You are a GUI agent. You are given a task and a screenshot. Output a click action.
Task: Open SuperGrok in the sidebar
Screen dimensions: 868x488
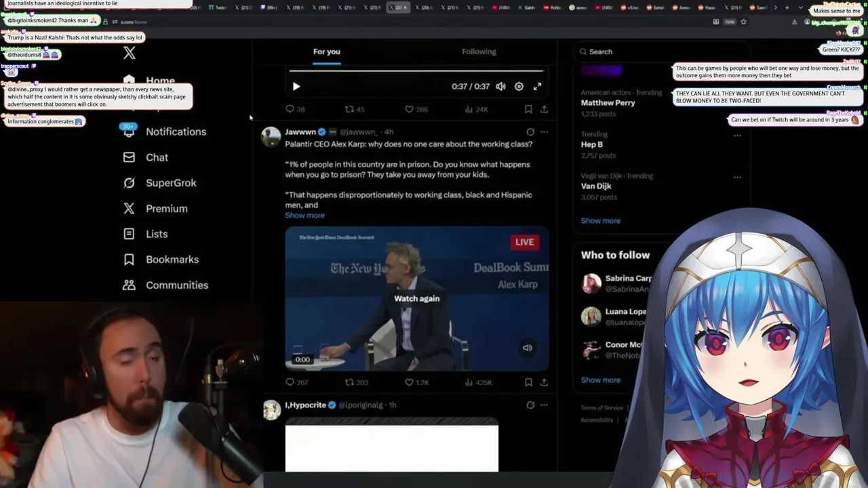[159, 183]
